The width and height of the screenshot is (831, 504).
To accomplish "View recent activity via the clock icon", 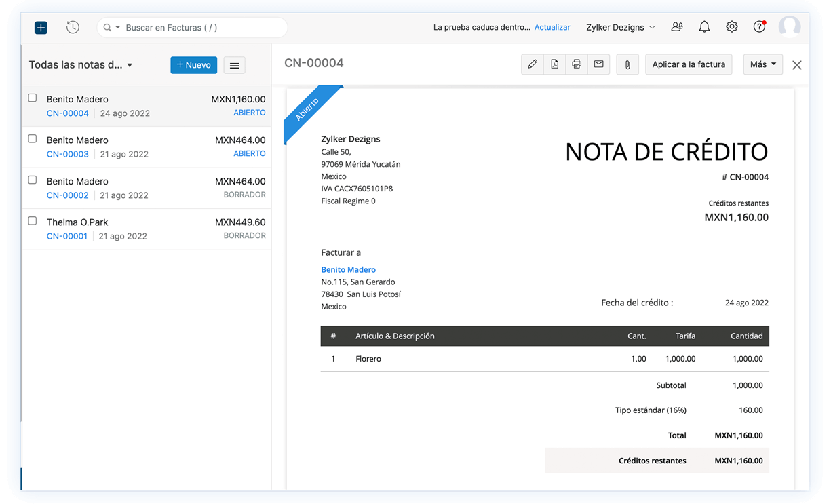I will tap(73, 27).
